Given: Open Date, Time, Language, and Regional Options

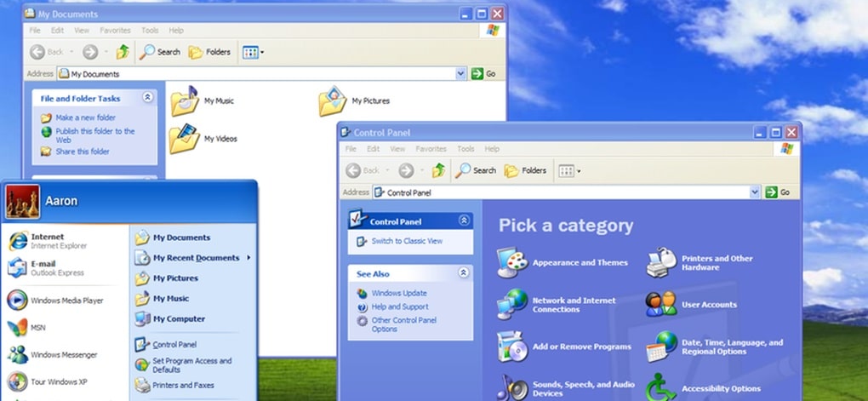Looking at the screenshot, I should [715, 347].
